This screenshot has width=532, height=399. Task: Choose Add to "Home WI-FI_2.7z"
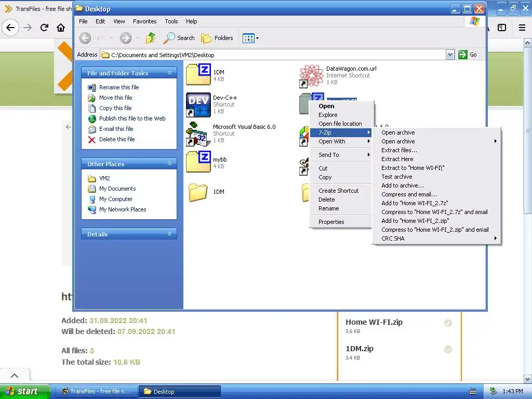tap(436, 203)
